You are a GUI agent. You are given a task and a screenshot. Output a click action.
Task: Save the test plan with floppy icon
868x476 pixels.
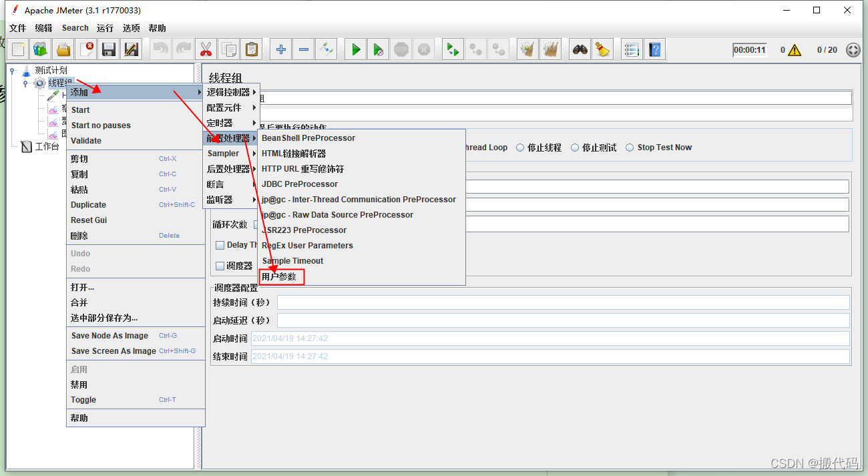(109, 49)
